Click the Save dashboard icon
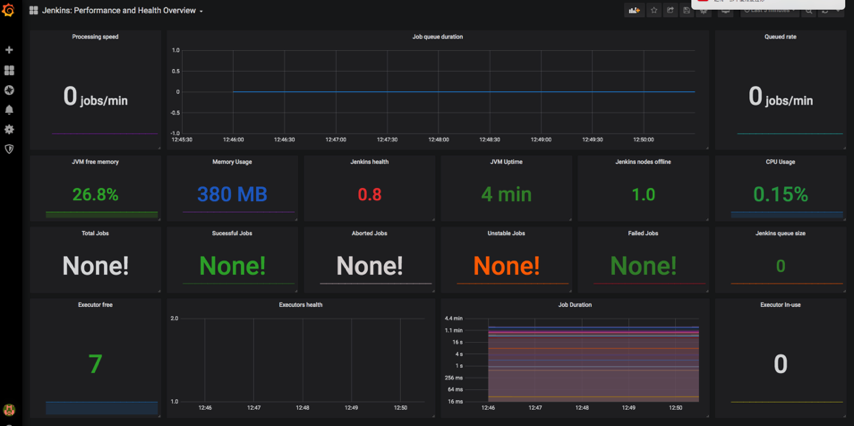The height and width of the screenshot is (426, 854). 687,11
